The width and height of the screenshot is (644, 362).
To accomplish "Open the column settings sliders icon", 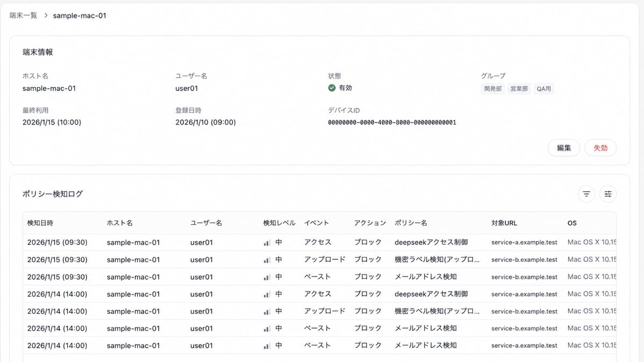I will (x=608, y=194).
